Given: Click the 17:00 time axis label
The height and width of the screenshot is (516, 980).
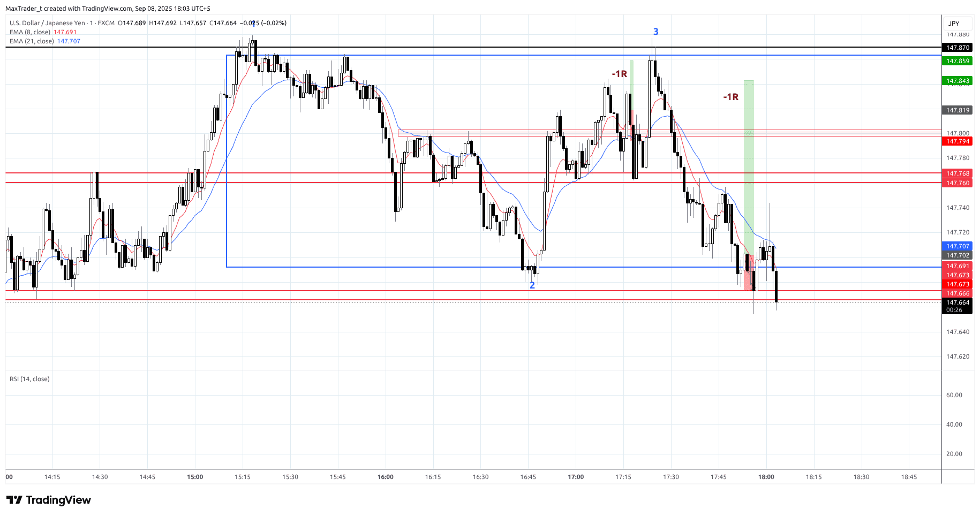Looking at the screenshot, I should [576, 477].
